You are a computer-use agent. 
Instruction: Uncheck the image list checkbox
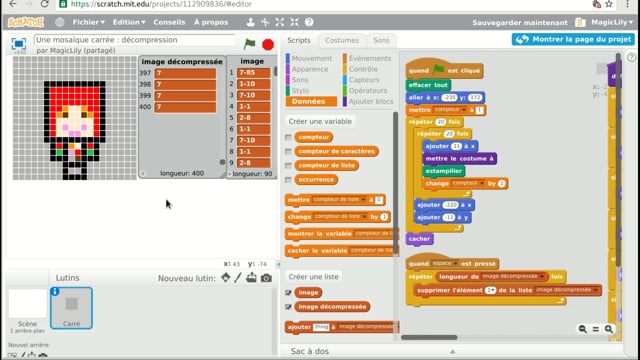[x=288, y=293]
